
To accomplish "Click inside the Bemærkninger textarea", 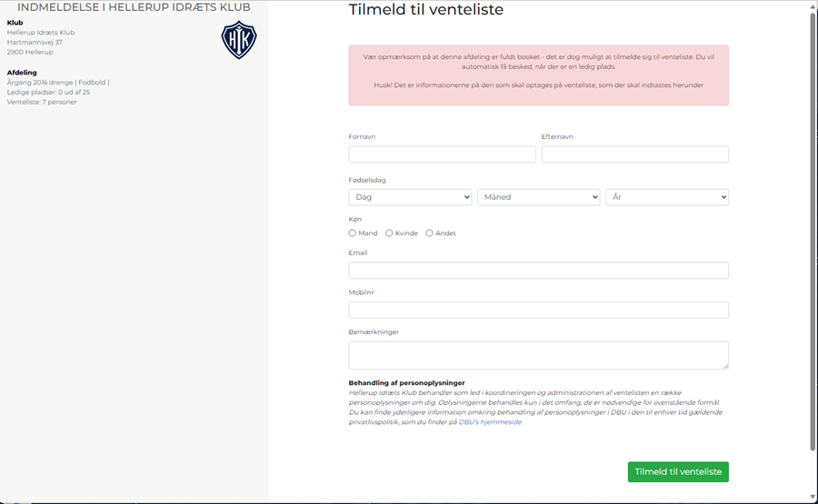I will pyautogui.click(x=538, y=355).
